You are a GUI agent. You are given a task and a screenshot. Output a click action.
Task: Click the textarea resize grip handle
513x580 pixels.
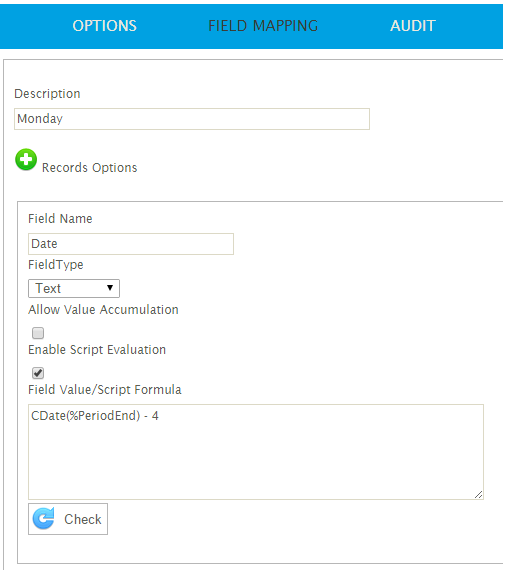click(479, 495)
